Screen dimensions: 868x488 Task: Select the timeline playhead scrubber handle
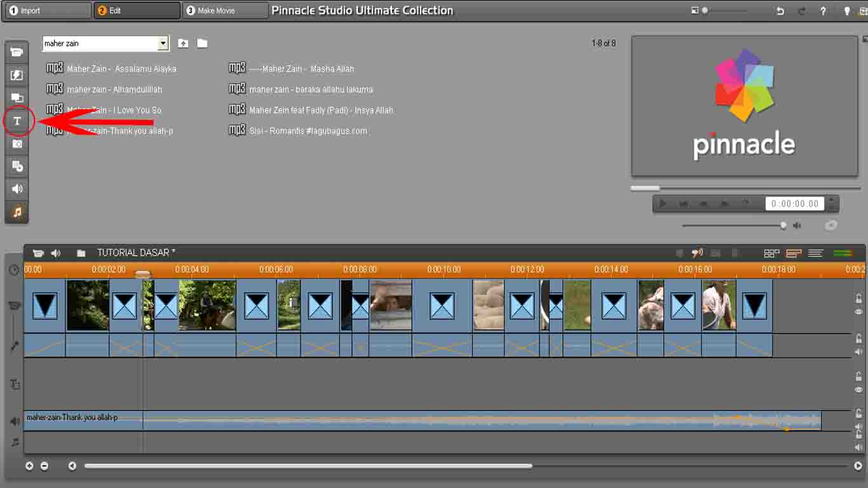pos(143,274)
